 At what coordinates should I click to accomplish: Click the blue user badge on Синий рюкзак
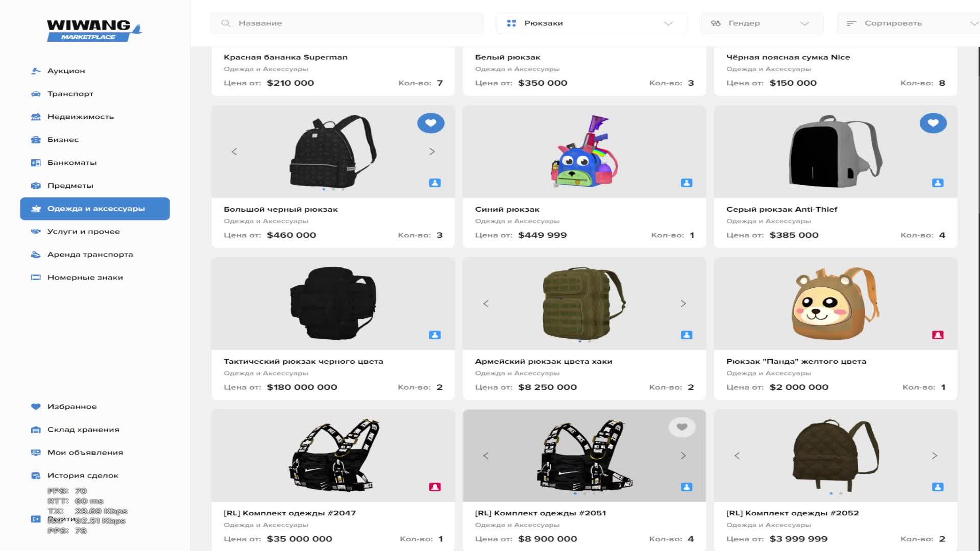pos(686,183)
